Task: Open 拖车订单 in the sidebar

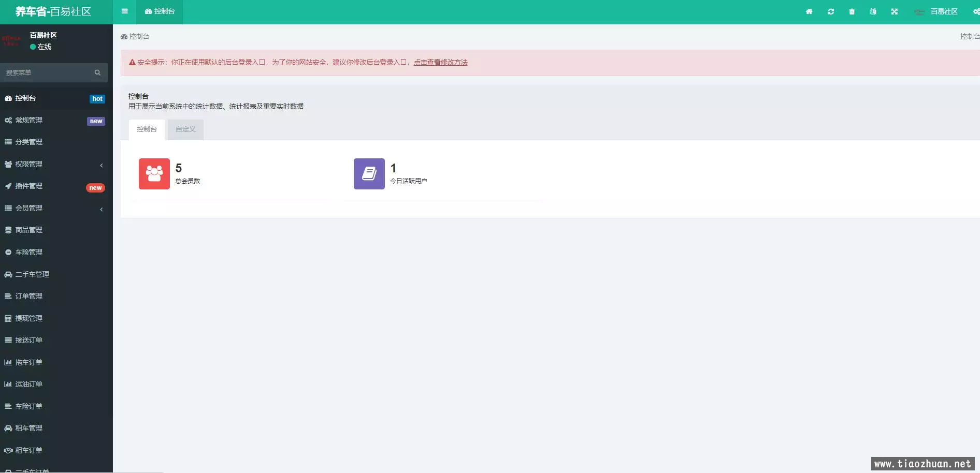Action: coord(56,362)
